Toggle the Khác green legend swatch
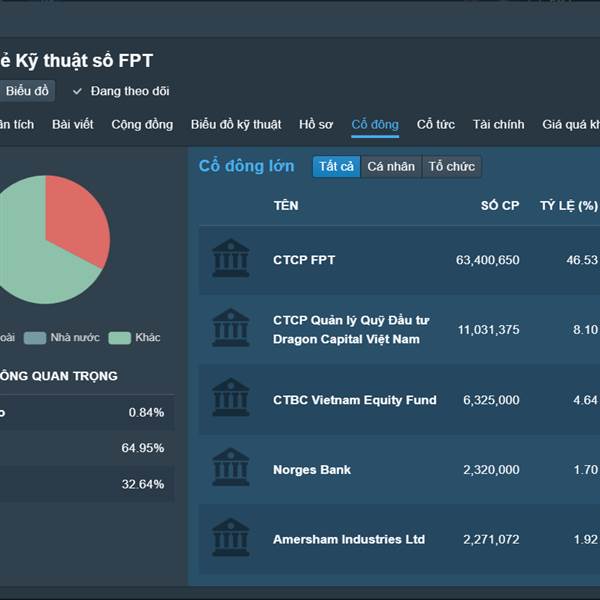This screenshot has height=600, width=600. (x=119, y=338)
